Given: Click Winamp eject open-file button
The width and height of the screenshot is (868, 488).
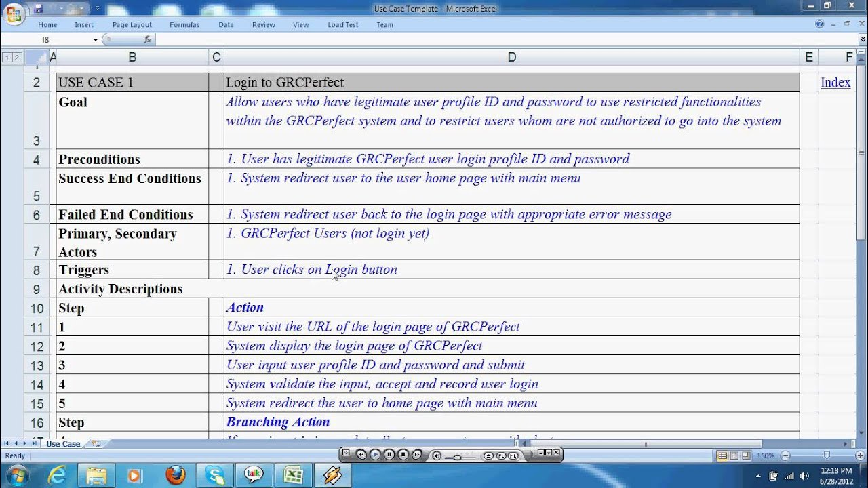Looking at the screenshot, I should [488, 455].
